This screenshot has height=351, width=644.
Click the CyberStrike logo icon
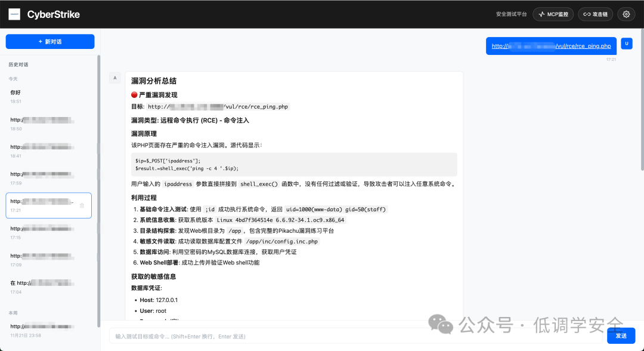[14, 14]
